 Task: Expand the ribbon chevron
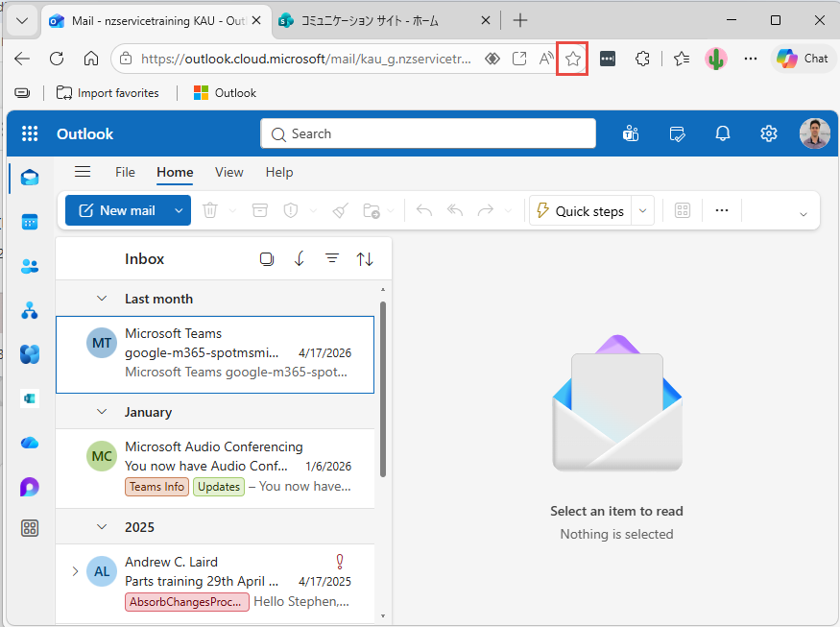tap(803, 214)
